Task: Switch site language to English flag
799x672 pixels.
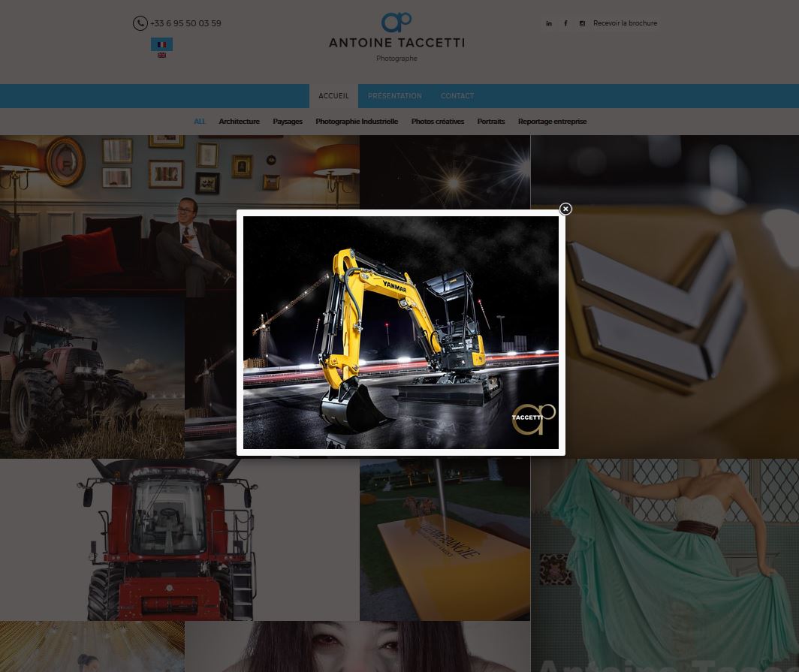Action: click(x=161, y=55)
